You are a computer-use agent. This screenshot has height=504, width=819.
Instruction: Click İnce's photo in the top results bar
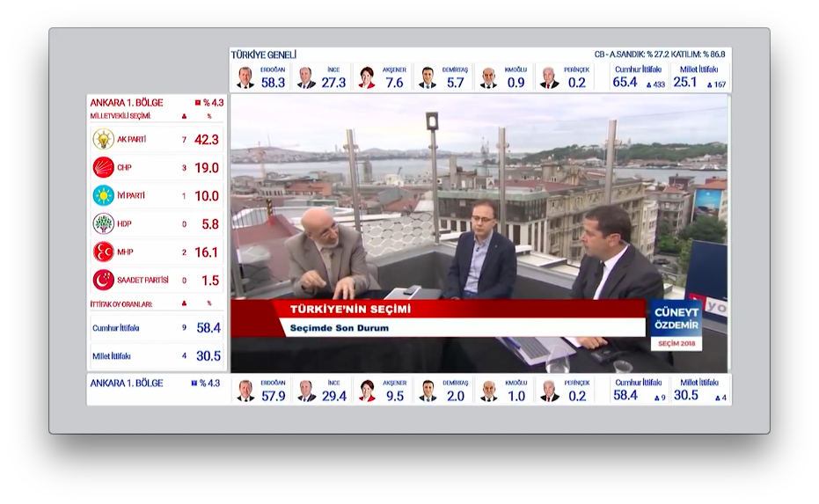click(x=306, y=78)
